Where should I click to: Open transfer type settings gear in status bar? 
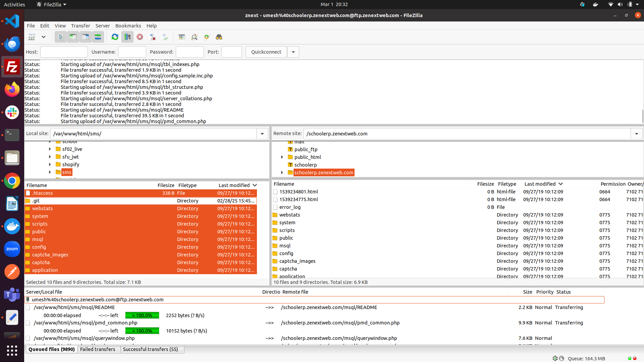(555, 358)
